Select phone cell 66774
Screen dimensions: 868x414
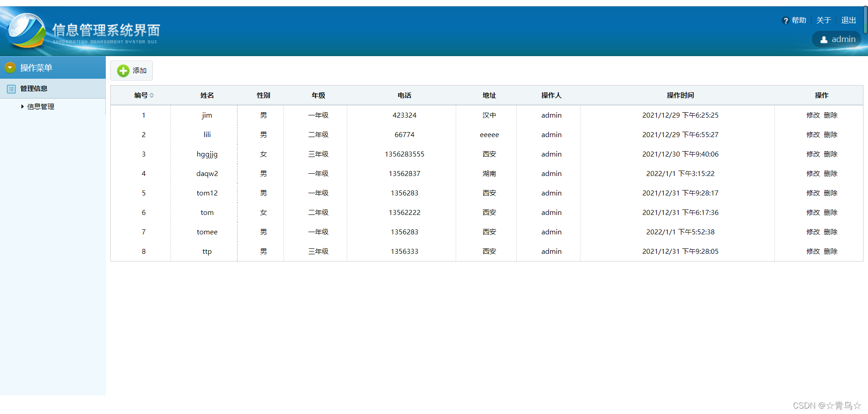point(404,135)
